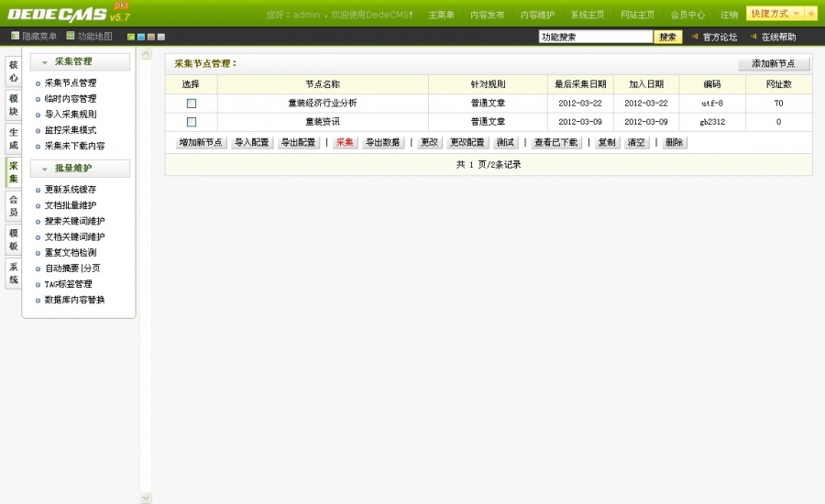Collapse the 采集管理 section
Screen dimensions: 825x504
click(x=80, y=61)
